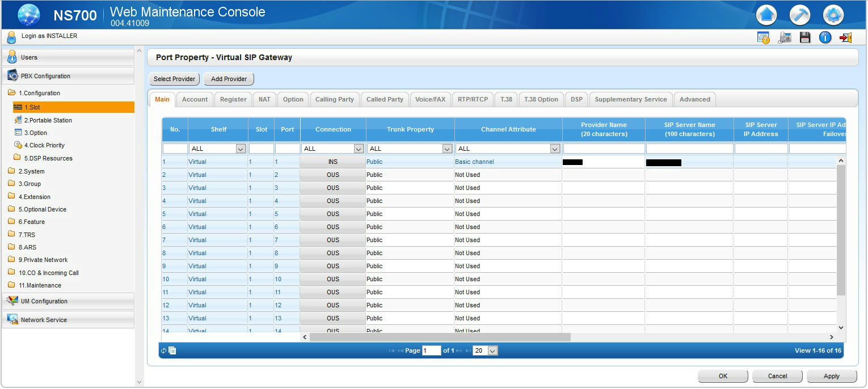Screen dimensions: 868x389
Task: Open the gear Setup icon
Action: tap(833, 15)
